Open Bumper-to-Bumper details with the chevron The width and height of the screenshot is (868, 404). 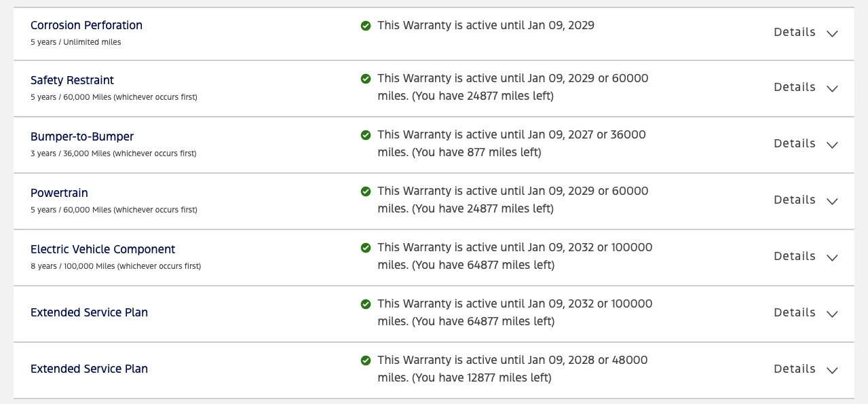click(832, 145)
